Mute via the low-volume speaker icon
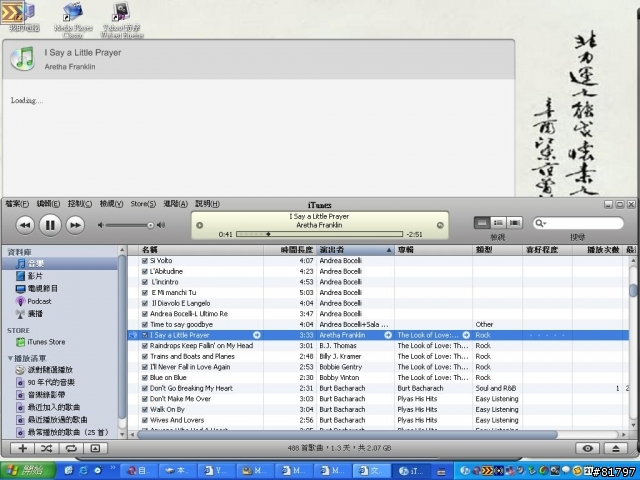This screenshot has width=640, height=480. pyautogui.click(x=100, y=225)
